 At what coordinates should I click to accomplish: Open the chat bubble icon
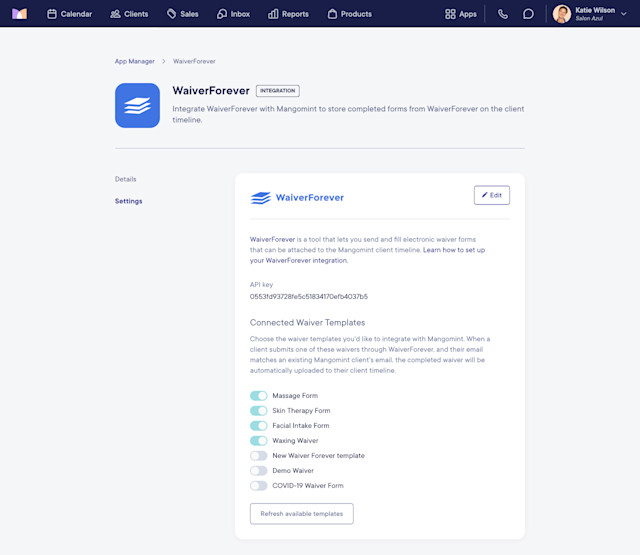[528, 14]
